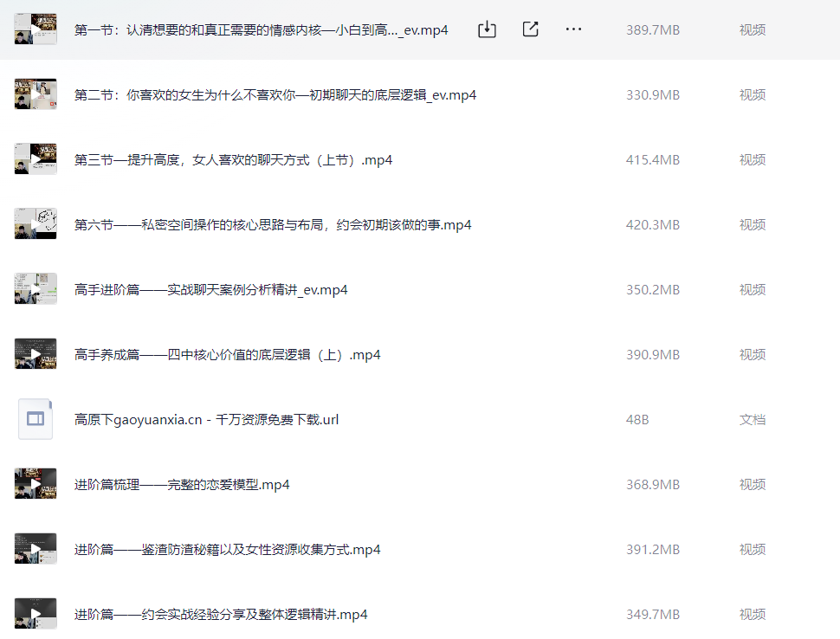The image size is (840, 639).
Task: Open the thumbnail of the 第一节 video
Action: pyautogui.click(x=36, y=29)
